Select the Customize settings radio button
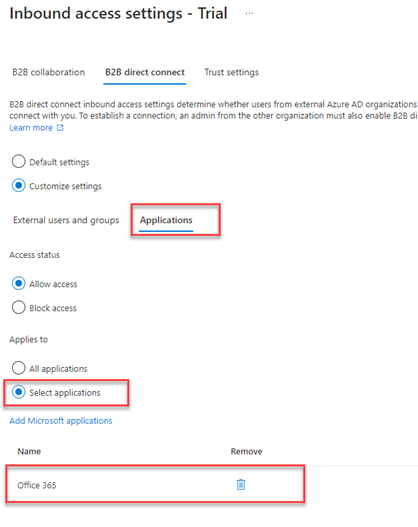The height and width of the screenshot is (527, 418). (x=18, y=185)
